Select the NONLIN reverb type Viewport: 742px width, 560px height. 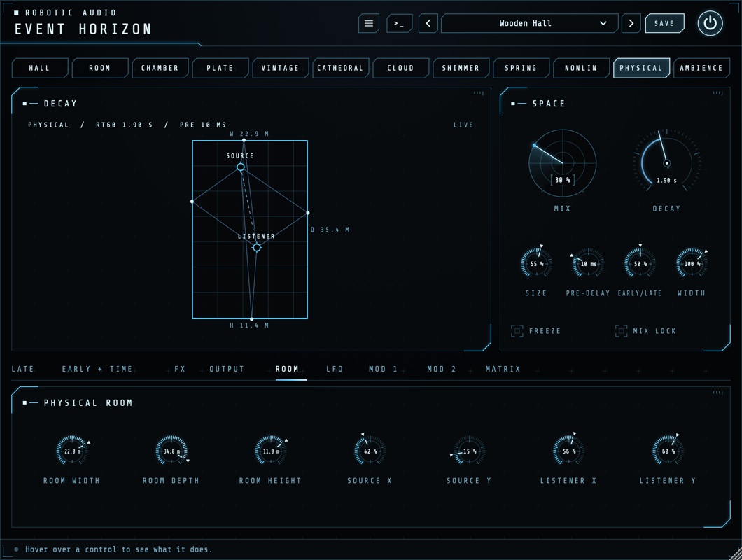pos(581,68)
